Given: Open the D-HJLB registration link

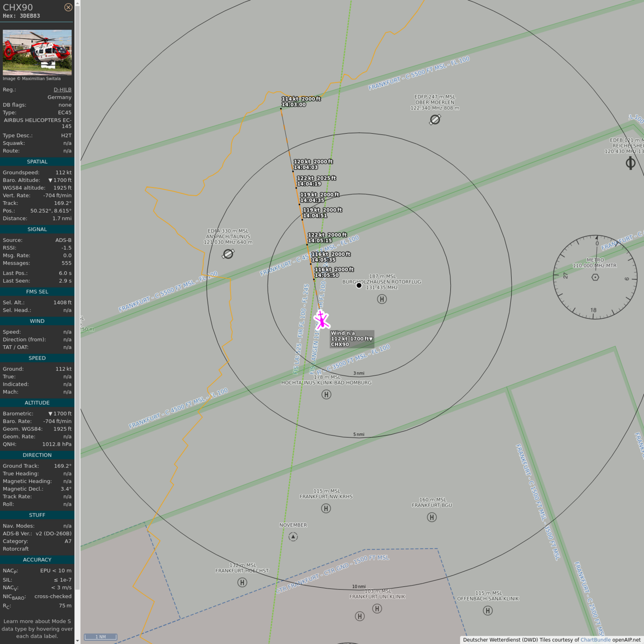Looking at the screenshot, I should 62,89.
